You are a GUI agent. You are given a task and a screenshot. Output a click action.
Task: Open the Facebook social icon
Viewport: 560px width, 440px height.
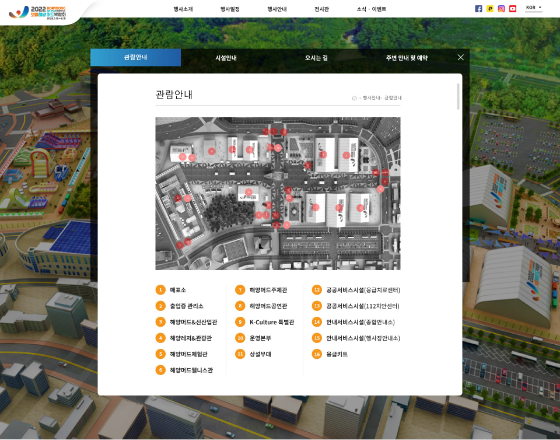[479, 9]
